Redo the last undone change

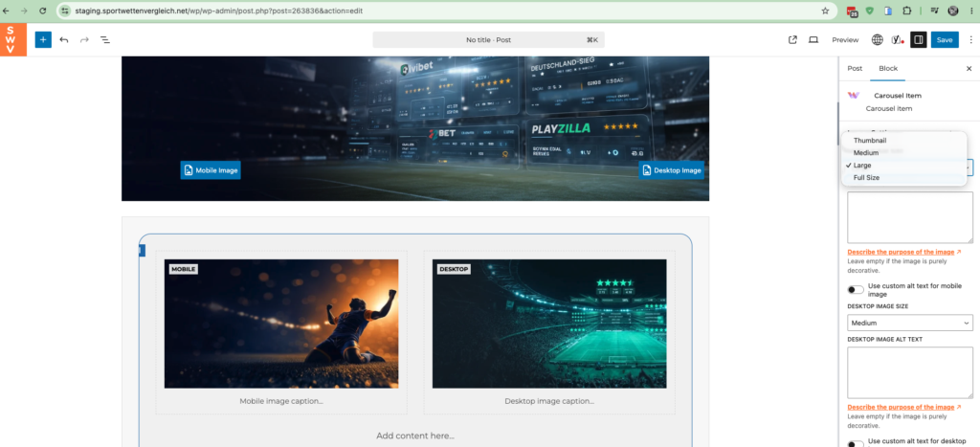[x=84, y=40]
